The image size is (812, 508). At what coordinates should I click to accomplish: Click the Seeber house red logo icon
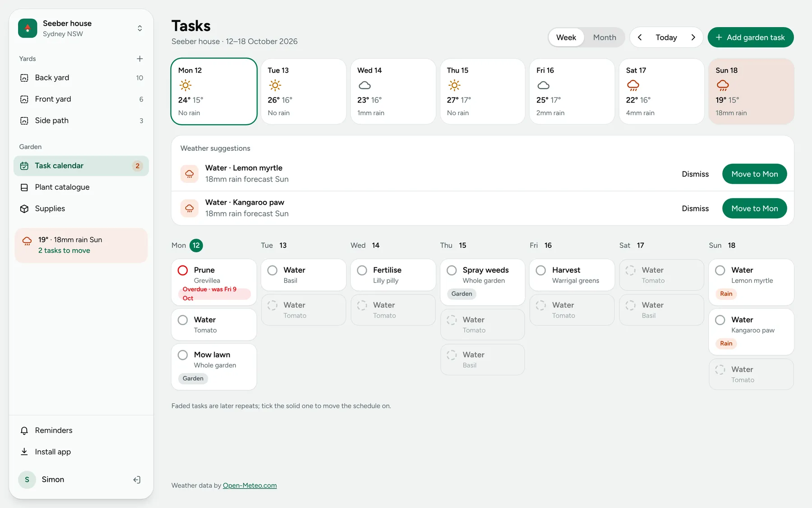(x=28, y=28)
